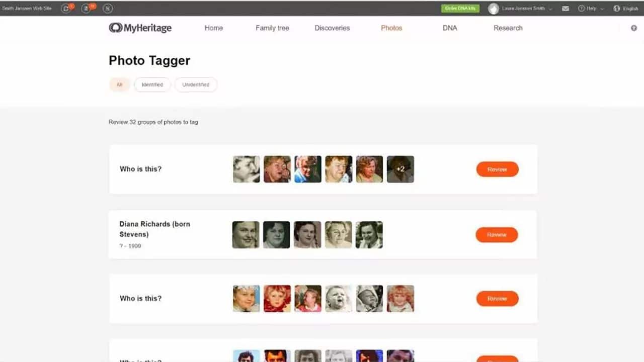Switch to the Identified filter

tap(152, 84)
